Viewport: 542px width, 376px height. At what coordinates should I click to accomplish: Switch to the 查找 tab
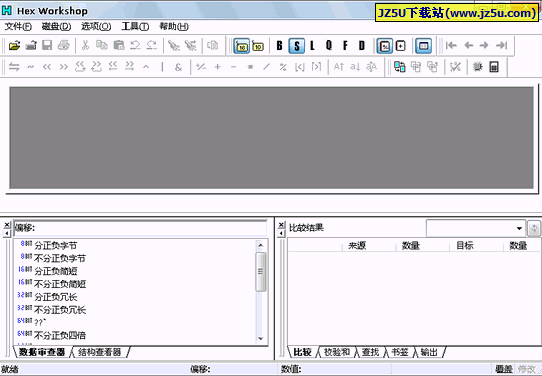[371, 352]
